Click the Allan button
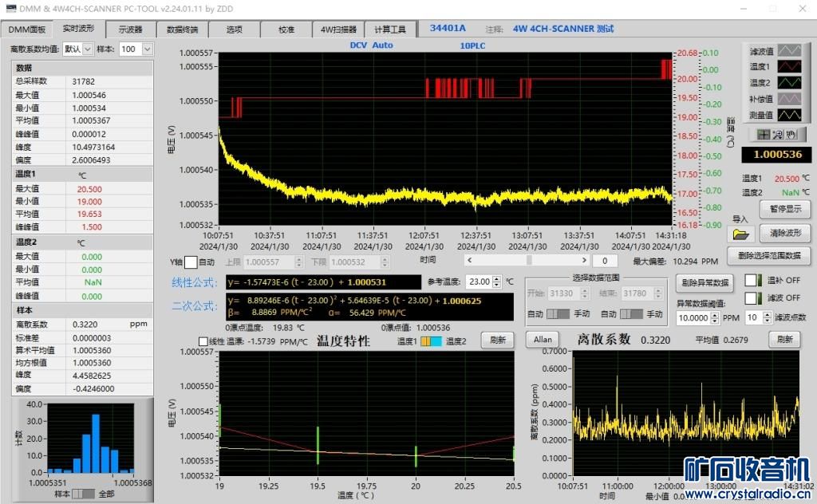This screenshot has width=817, height=504. pyautogui.click(x=543, y=340)
